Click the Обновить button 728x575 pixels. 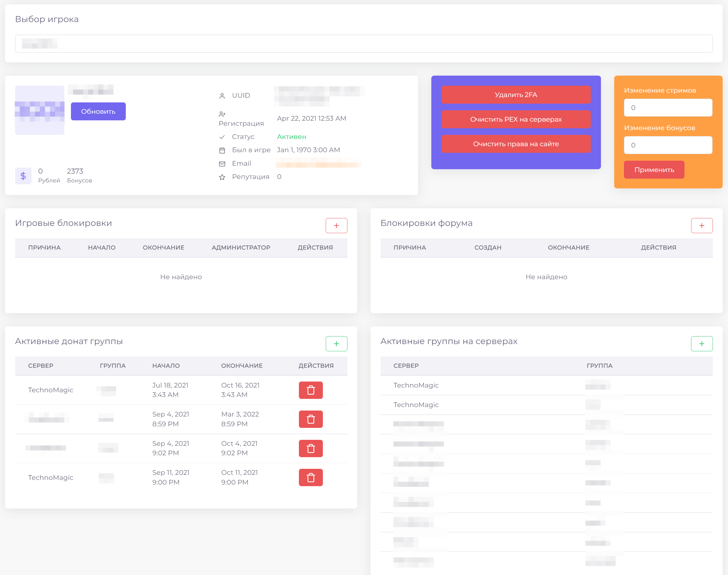(x=98, y=112)
